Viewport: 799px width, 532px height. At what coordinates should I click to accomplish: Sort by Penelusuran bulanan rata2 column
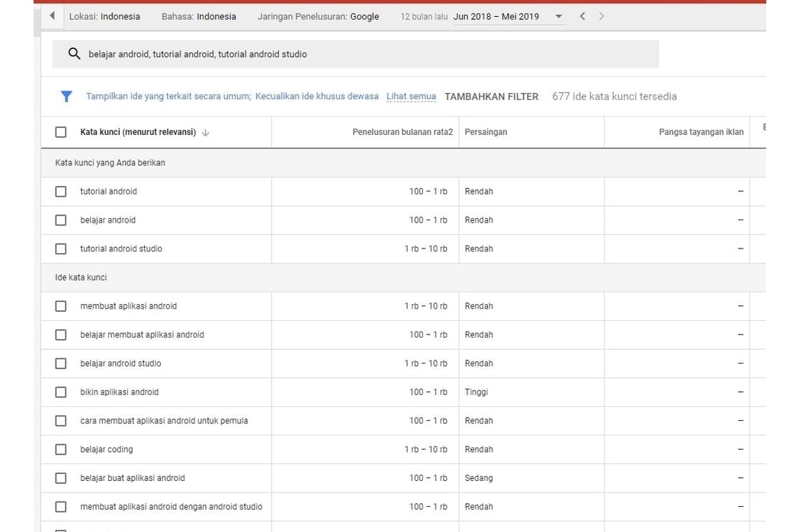pos(403,132)
